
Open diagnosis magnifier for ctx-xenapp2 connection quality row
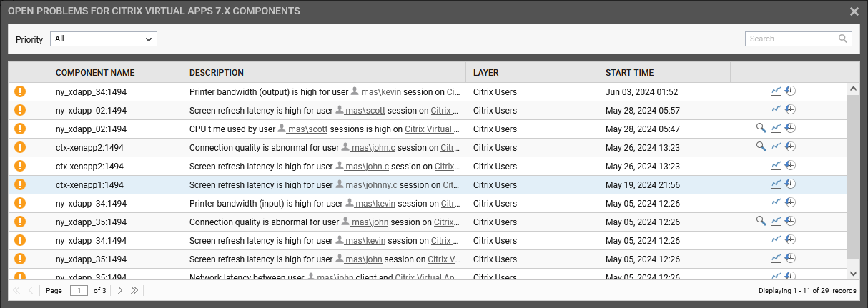pyautogui.click(x=761, y=146)
